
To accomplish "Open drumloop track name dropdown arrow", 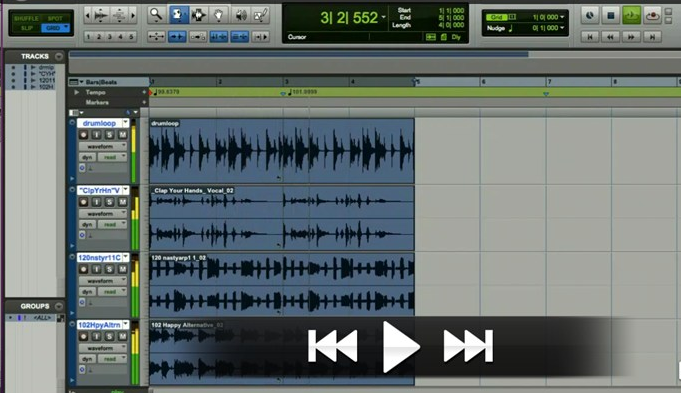I will coord(126,123).
